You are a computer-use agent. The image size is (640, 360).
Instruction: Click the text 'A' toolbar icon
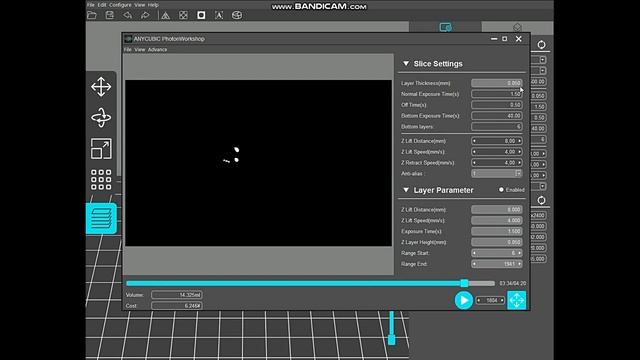point(219,16)
